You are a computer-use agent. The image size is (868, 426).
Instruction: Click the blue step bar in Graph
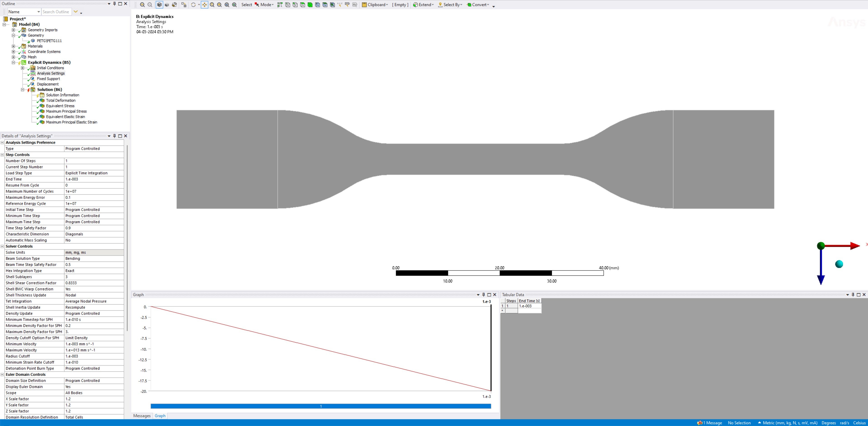pyautogui.click(x=320, y=406)
